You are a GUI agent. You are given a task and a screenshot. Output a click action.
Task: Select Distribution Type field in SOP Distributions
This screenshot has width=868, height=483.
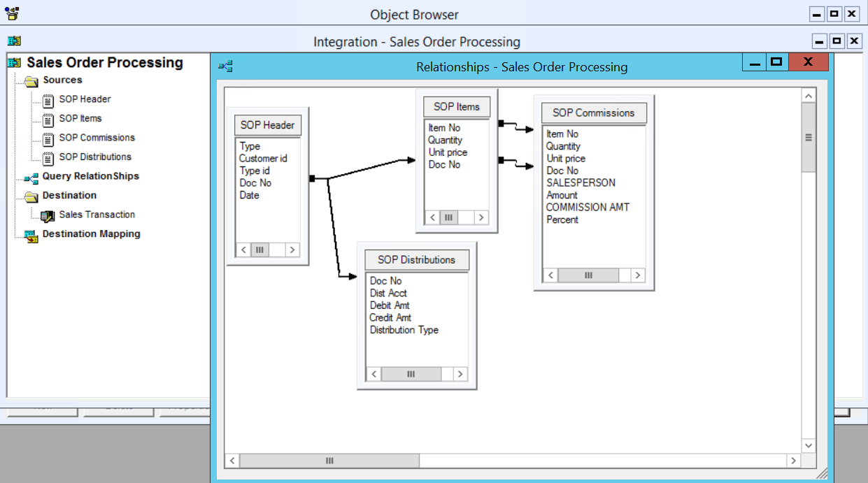pyautogui.click(x=404, y=330)
